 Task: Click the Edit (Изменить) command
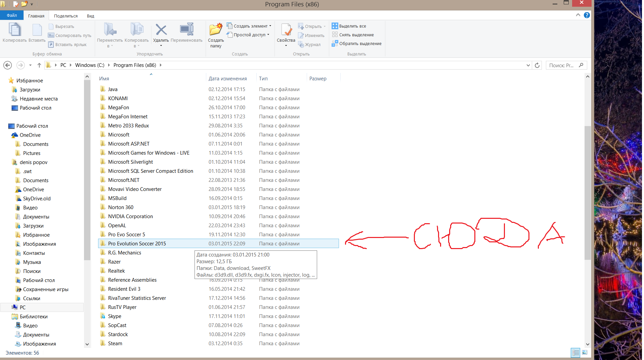(x=311, y=35)
